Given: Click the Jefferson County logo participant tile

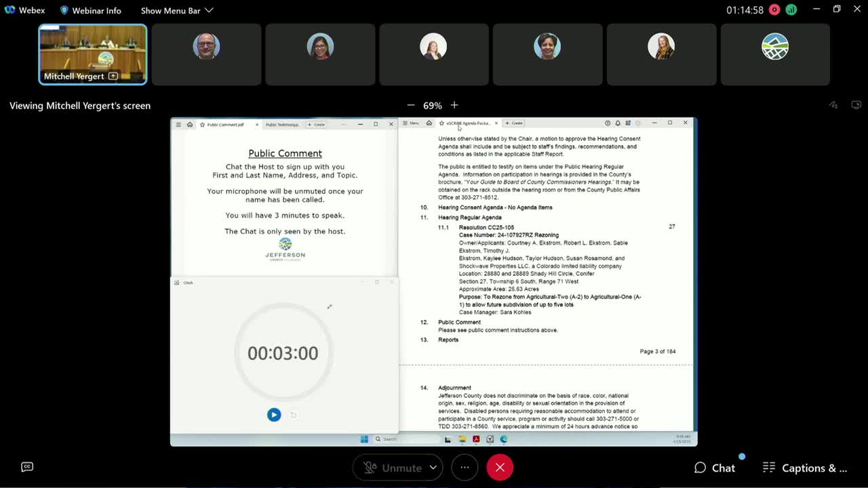Looking at the screenshot, I should pos(775,54).
